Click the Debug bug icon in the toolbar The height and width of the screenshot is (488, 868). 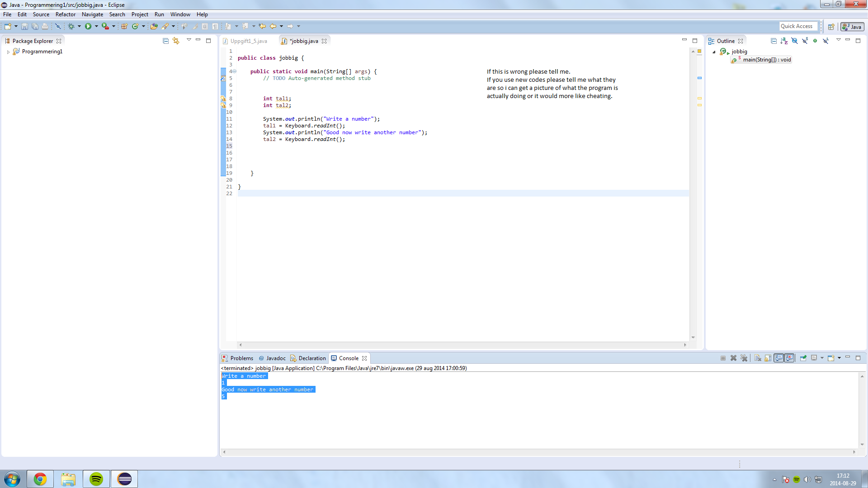[x=71, y=27]
